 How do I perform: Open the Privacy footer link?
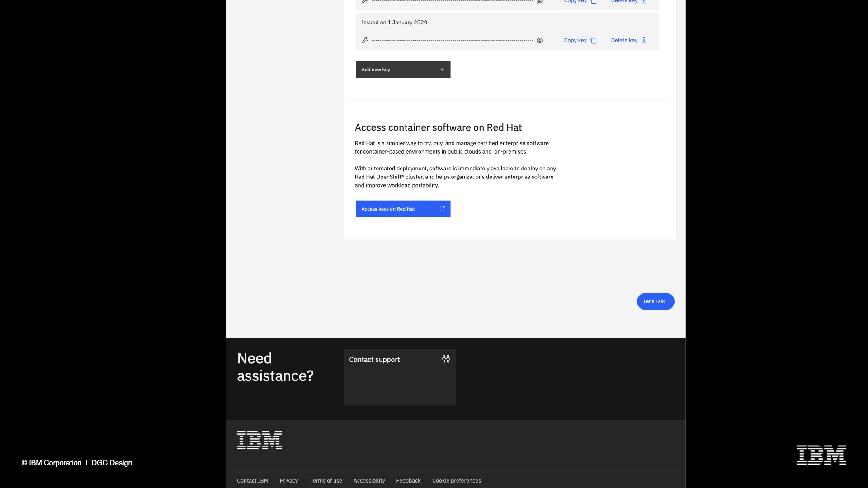pos(289,481)
